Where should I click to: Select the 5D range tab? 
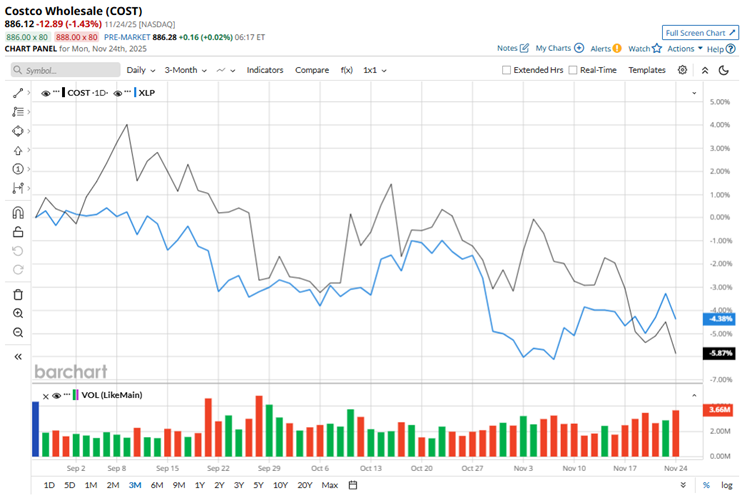pyautogui.click(x=70, y=485)
